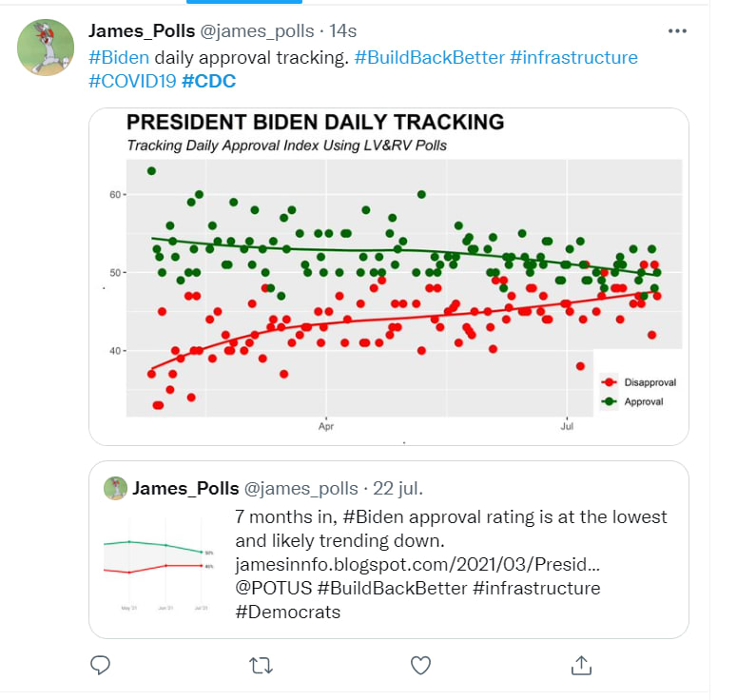Click small avatar in the quoted tweet
Image resolution: width=737 pixels, height=700 pixels.
pos(115,488)
